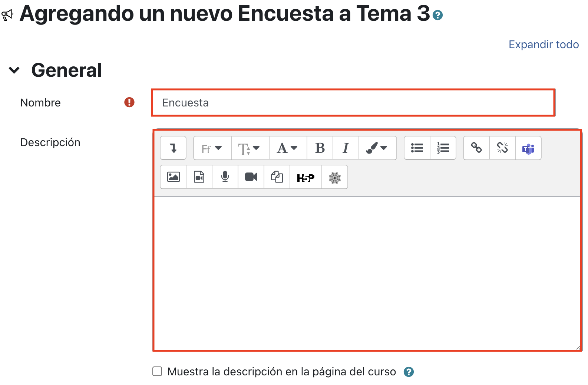Screen dimensions: 588x385
Task: Open the text color brush dropdown
Action: 377,148
